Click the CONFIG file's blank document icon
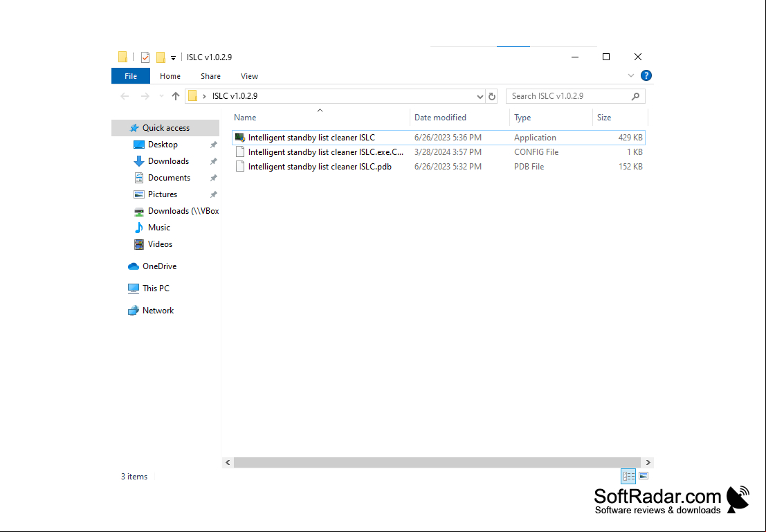The width and height of the screenshot is (766, 532). (240, 152)
